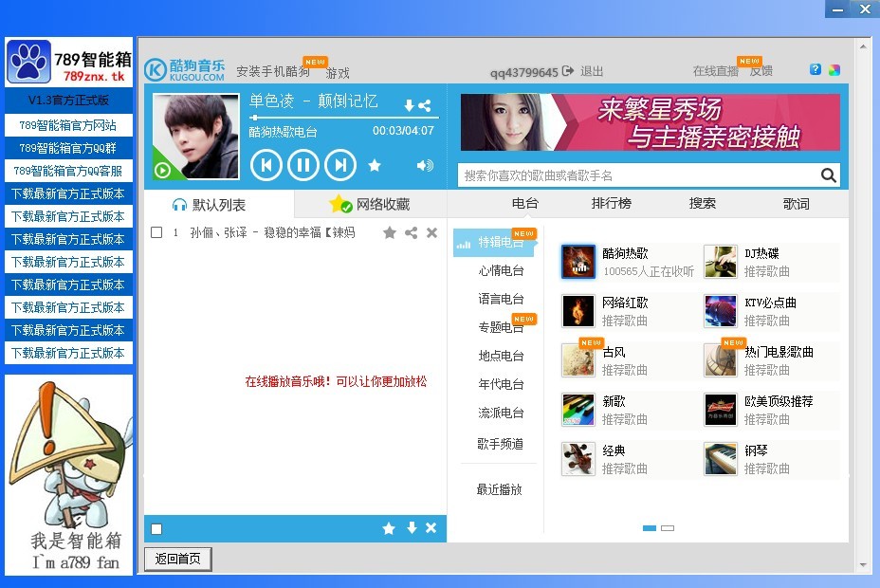Open the 欧美顶级推荐 station thumbnail

tap(720, 410)
